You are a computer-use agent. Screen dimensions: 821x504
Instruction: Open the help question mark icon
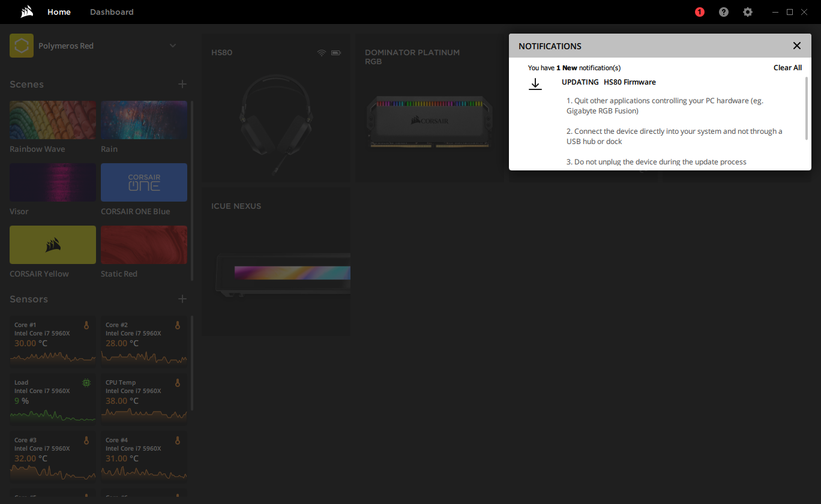[x=724, y=12]
